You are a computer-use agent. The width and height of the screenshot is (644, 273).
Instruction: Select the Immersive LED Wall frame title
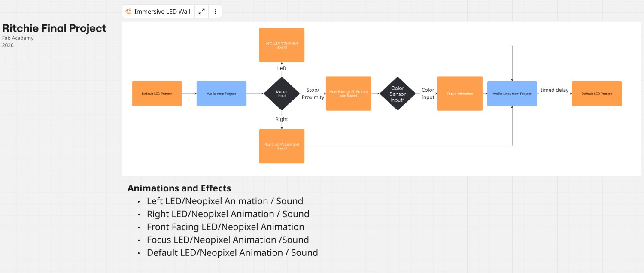pos(162,12)
